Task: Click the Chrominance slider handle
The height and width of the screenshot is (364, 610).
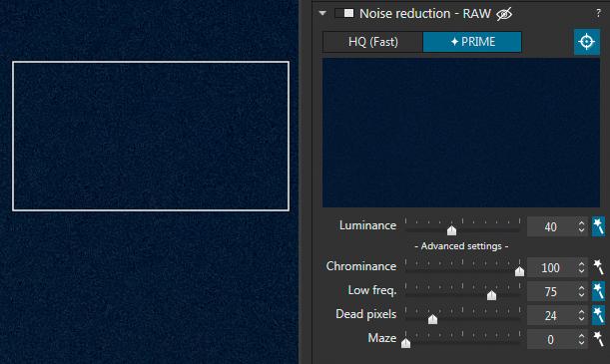Action: pyautogui.click(x=519, y=271)
